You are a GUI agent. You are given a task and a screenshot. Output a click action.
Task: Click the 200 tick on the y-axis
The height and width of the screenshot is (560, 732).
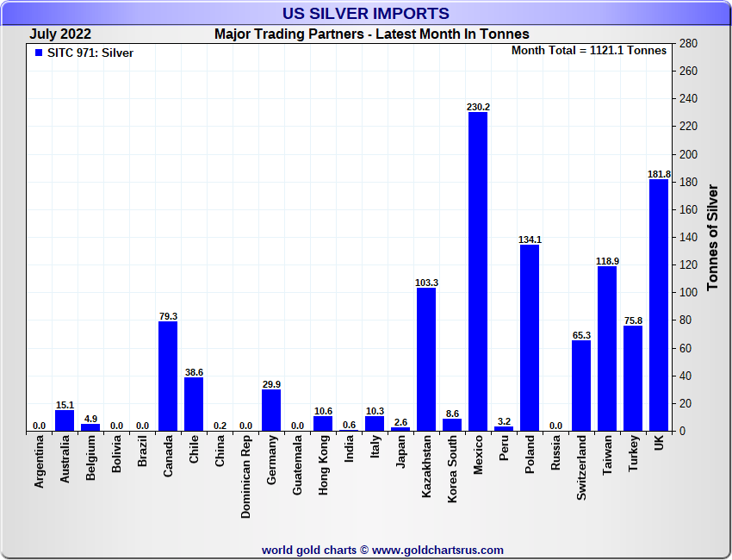(688, 154)
